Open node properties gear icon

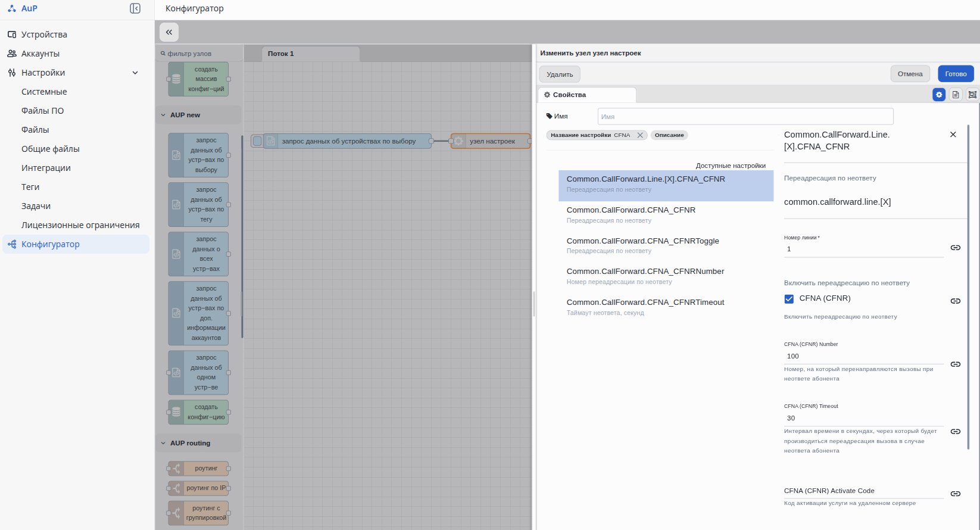939,95
